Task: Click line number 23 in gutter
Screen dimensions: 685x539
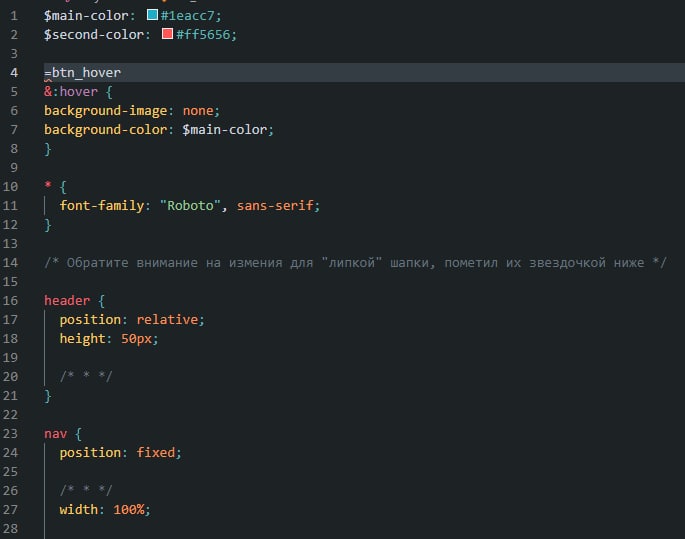Action: point(10,434)
